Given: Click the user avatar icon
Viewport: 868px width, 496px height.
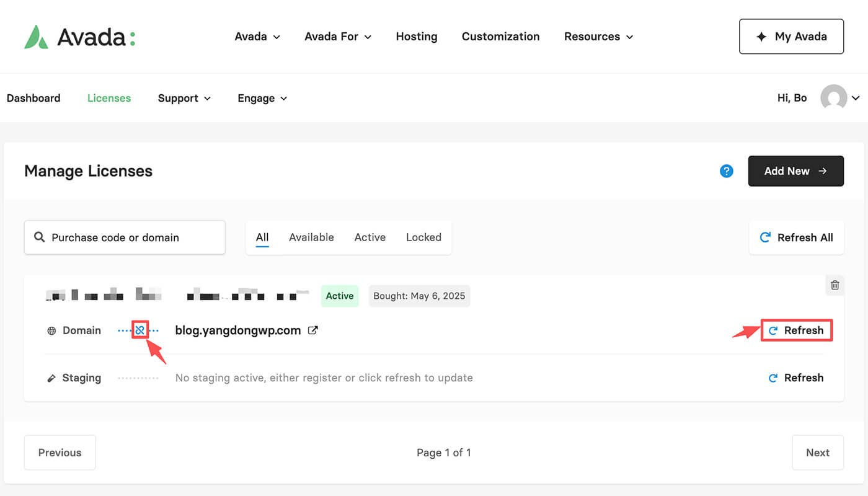Looking at the screenshot, I should pyautogui.click(x=833, y=98).
